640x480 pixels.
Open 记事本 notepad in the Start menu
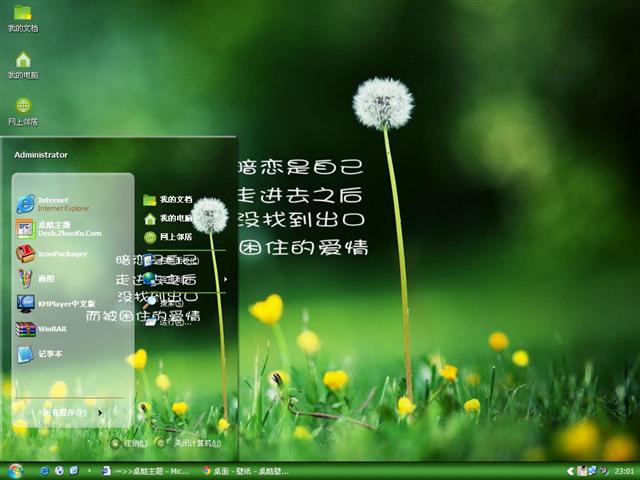tap(40, 354)
